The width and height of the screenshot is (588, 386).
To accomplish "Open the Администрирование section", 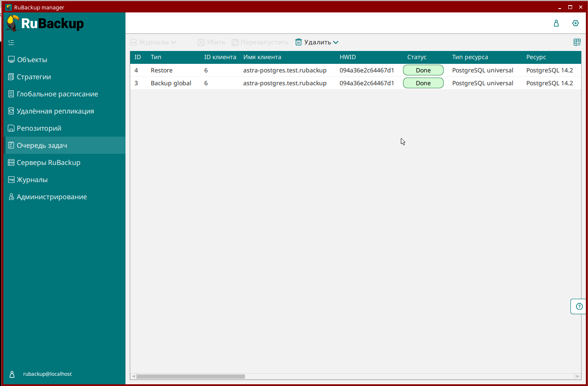I will 64,197.
